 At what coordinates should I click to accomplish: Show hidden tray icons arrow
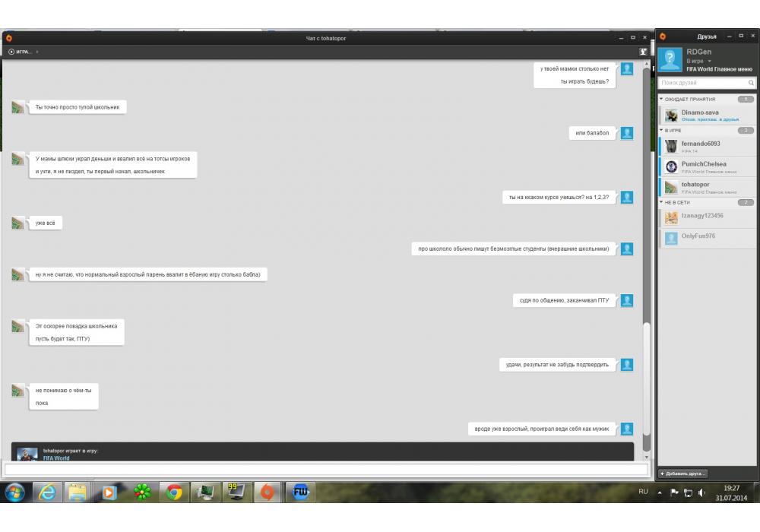[x=660, y=492]
